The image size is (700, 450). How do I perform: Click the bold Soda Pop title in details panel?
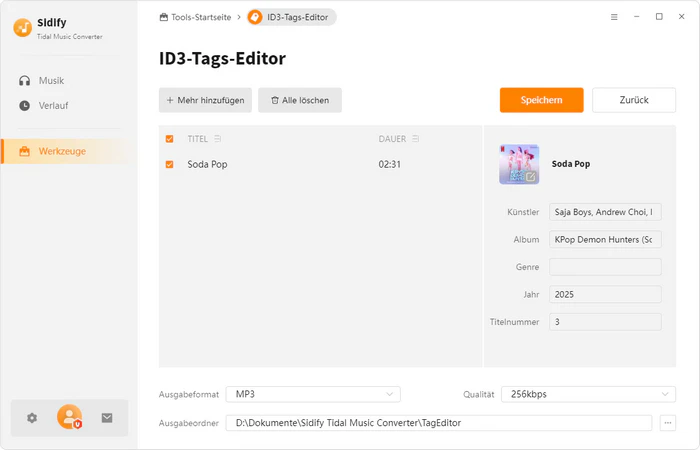[571, 164]
